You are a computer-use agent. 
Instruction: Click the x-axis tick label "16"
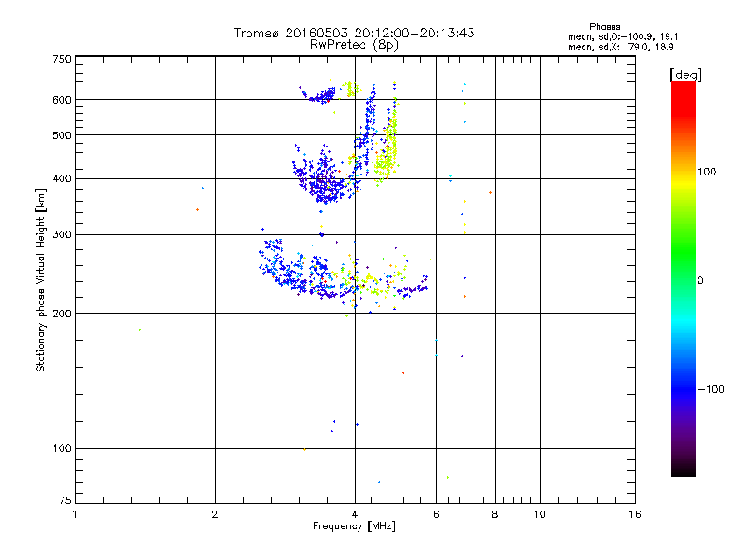(635, 514)
